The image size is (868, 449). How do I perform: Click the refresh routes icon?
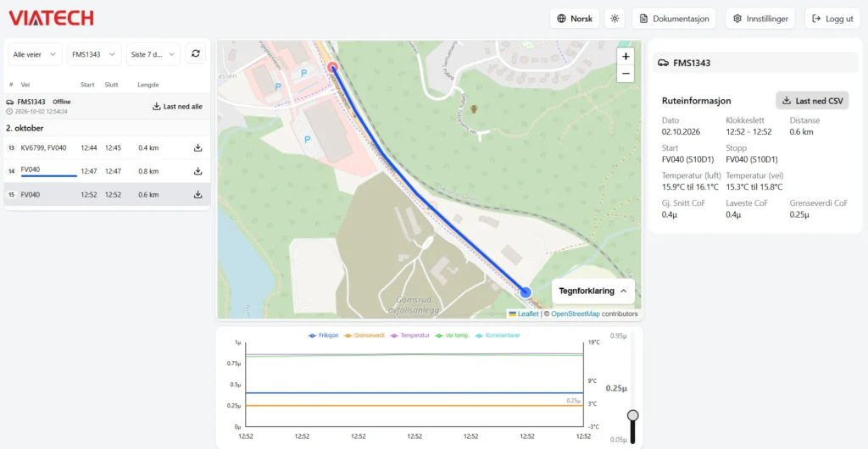(196, 53)
